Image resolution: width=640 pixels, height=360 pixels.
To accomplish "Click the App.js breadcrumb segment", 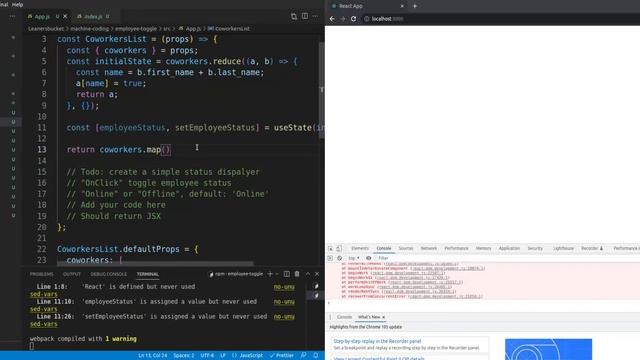I will pyautogui.click(x=190, y=29).
